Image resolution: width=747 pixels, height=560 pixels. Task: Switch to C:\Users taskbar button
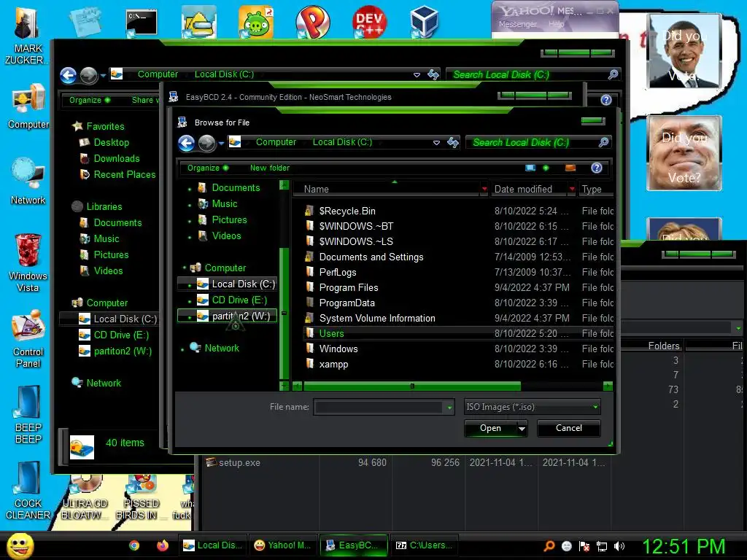tap(423, 545)
